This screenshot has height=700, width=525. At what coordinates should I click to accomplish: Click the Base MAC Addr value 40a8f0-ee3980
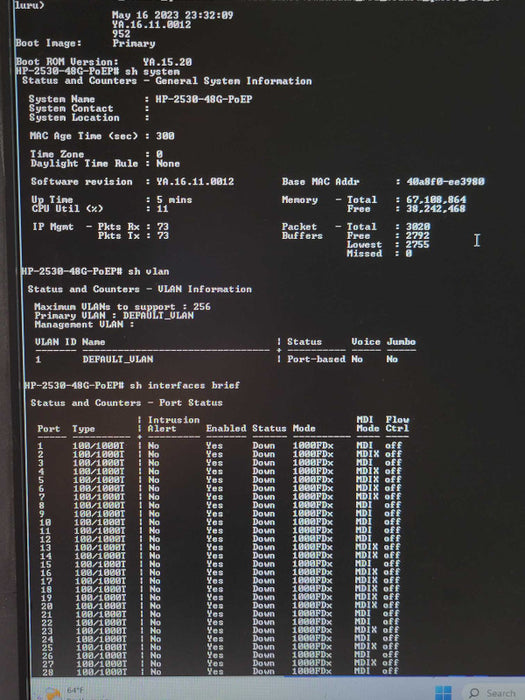pyautogui.click(x=445, y=182)
